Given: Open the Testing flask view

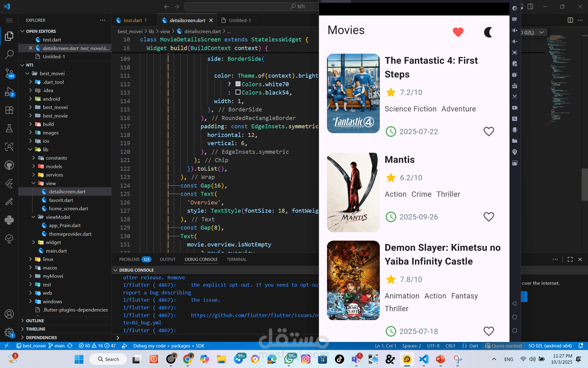Looking at the screenshot, I should (x=9, y=128).
